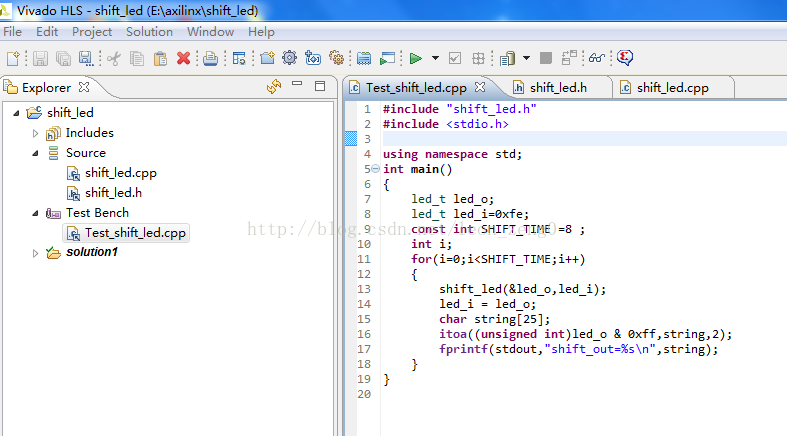Run C Synthesis green play icon
The width and height of the screenshot is (787, 436).
[x=415, y=58]
